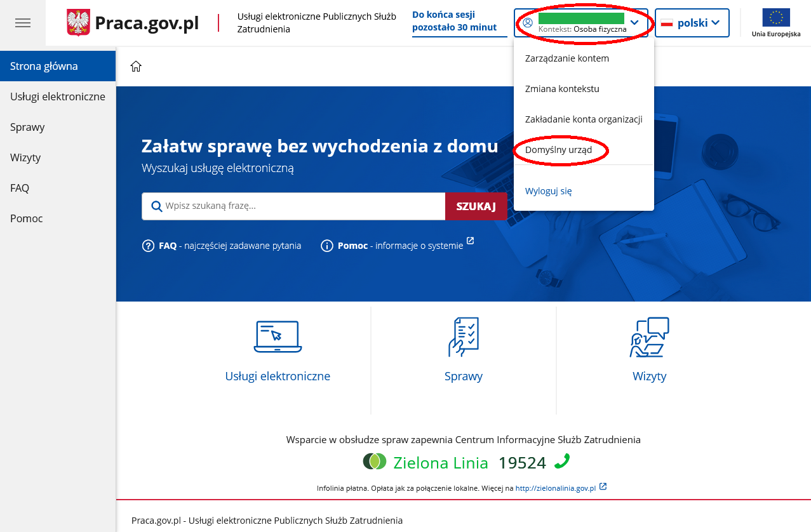The image size is (811, 532).
Task: Click the Praca.gov.pl eagle logo
Action: point(78,23)
